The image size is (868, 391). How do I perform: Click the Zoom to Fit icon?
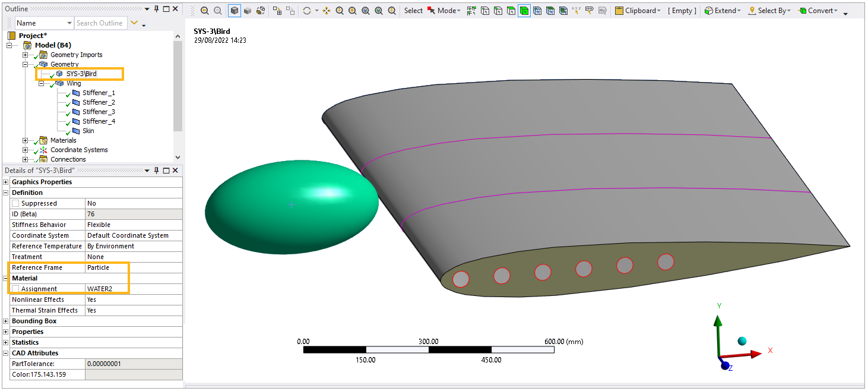365,10
